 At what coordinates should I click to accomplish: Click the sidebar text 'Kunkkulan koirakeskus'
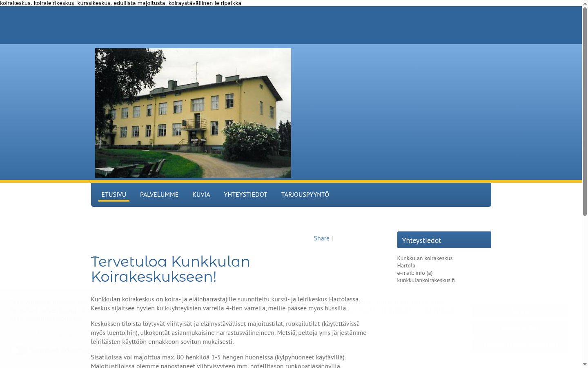pyautogui.click(x=425, y=258)
